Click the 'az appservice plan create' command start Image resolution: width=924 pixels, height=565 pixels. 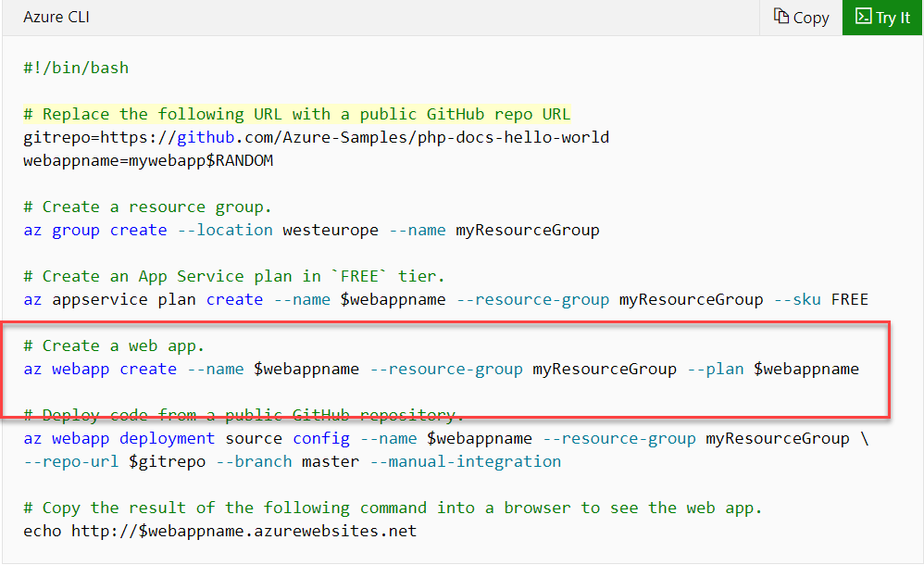(144, 299)
